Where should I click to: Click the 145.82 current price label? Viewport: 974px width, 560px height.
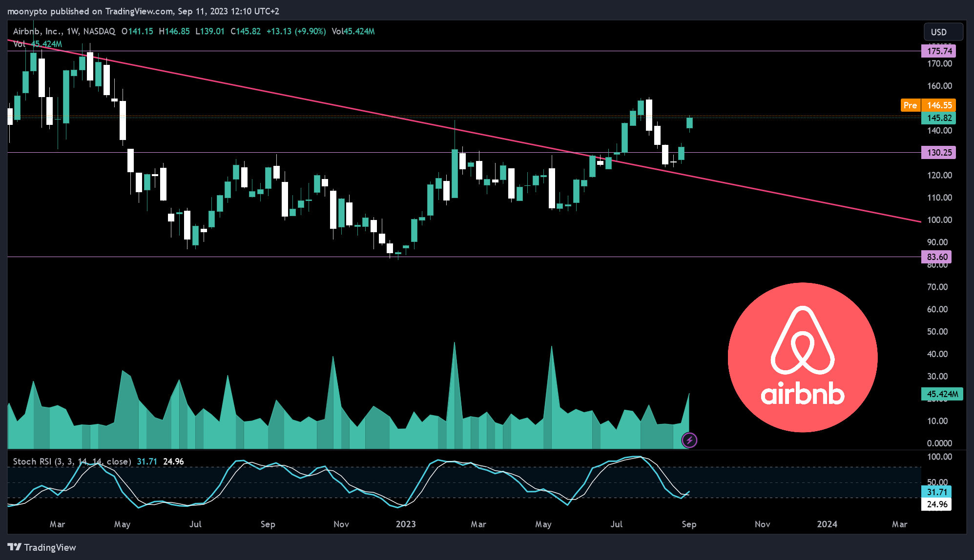(939, 118)
